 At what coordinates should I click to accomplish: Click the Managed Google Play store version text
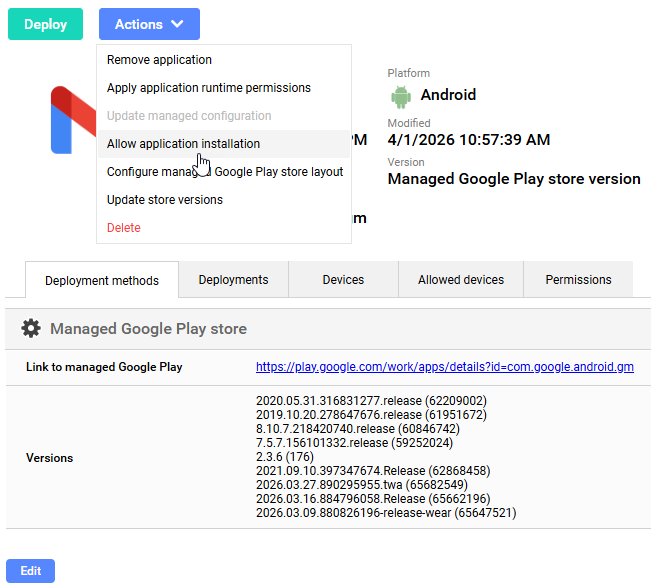[x=514, y=179]
